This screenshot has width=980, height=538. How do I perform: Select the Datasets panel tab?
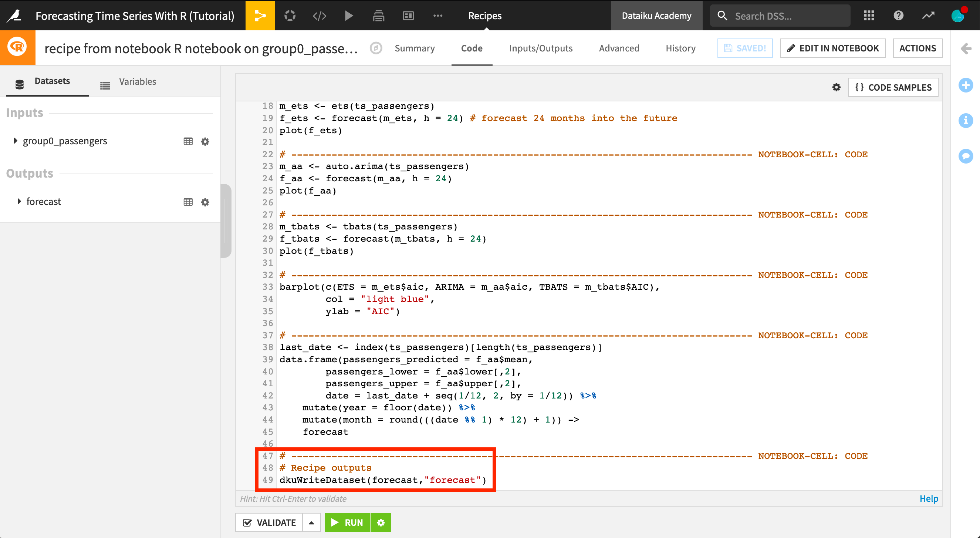(x=47, y=81)
